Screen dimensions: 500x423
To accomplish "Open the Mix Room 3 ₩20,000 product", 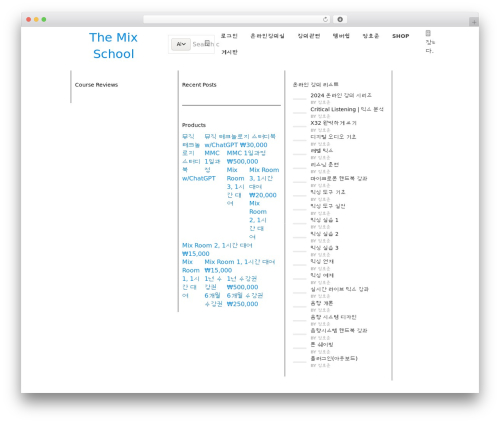I will tap(264, 182).
